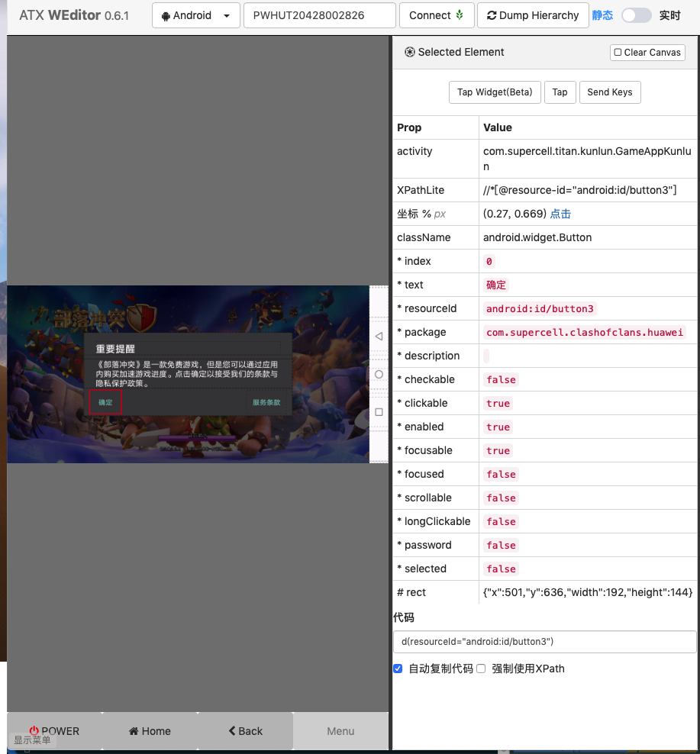Click the Android home circle icon
This screenshot has height=754, width=700.
pyautogui.click(x=379, y=374)
